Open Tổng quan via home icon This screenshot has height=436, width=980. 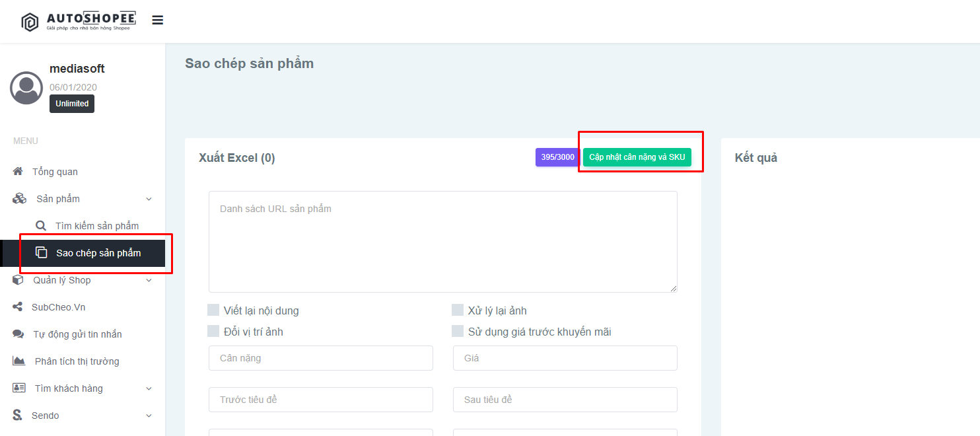coord(18,172)
